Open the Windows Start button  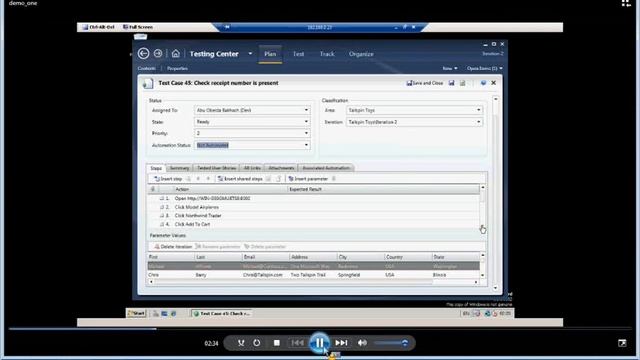coord(136,313)
